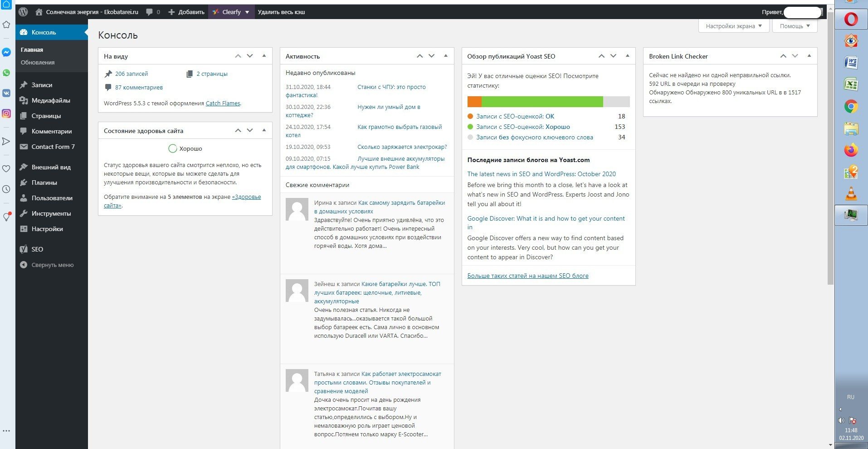868x449 pixels.
Task: Open the Opera sidebar flow arrow
Action: (6, 141)
